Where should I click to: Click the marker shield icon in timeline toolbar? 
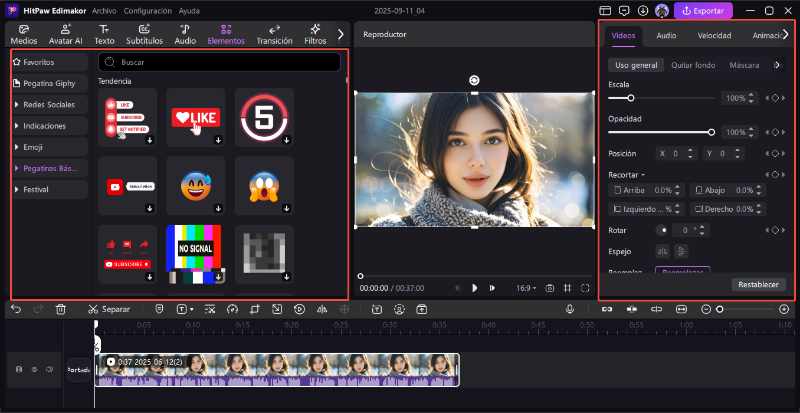(159, 309)
